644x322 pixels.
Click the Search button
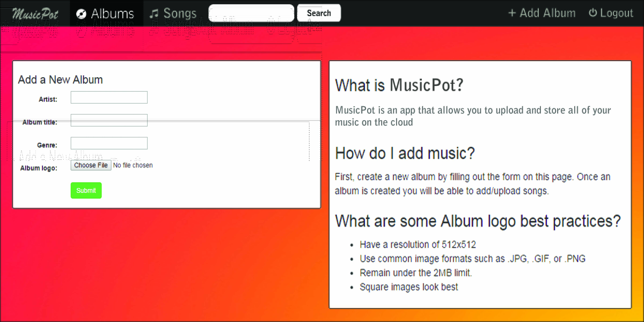coord(319,13)
